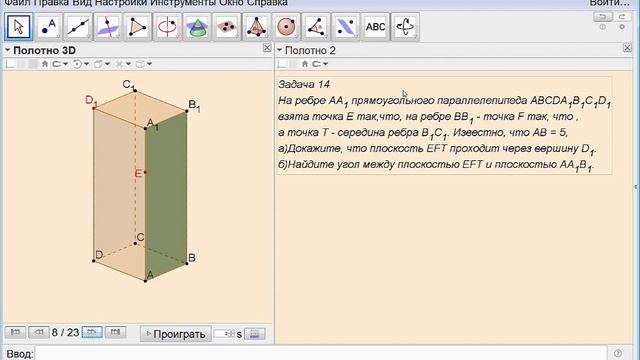The height and width of the screenshot is (360, 640).
Task: Close the Полотно 3D panel
Action: pos(267,48)
